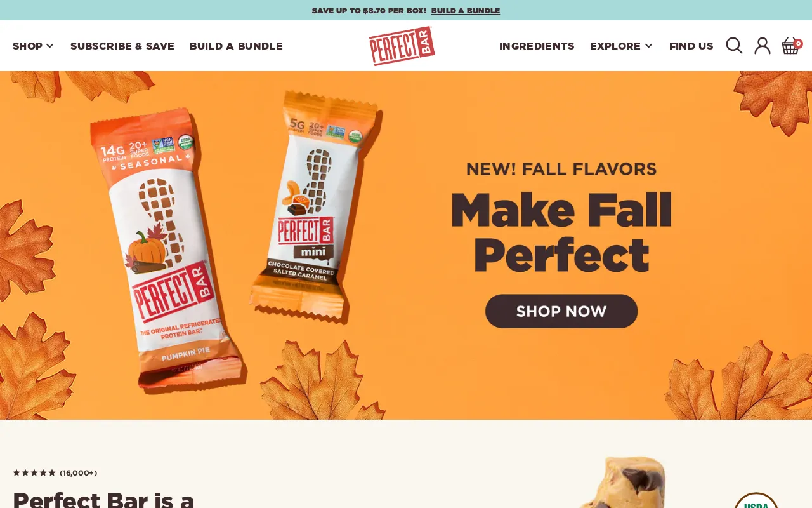Expand the Shop dropdown chevron

[x=49, y=46]
